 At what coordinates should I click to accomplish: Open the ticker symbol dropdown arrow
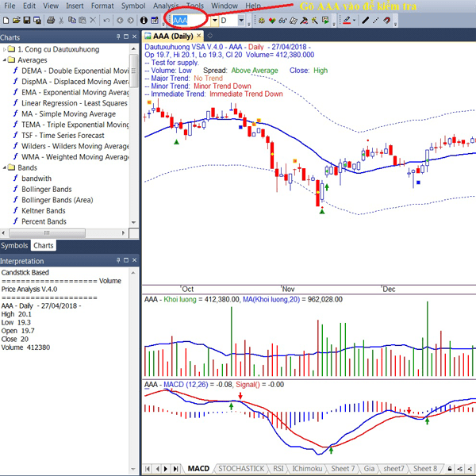tap(215, 21)
